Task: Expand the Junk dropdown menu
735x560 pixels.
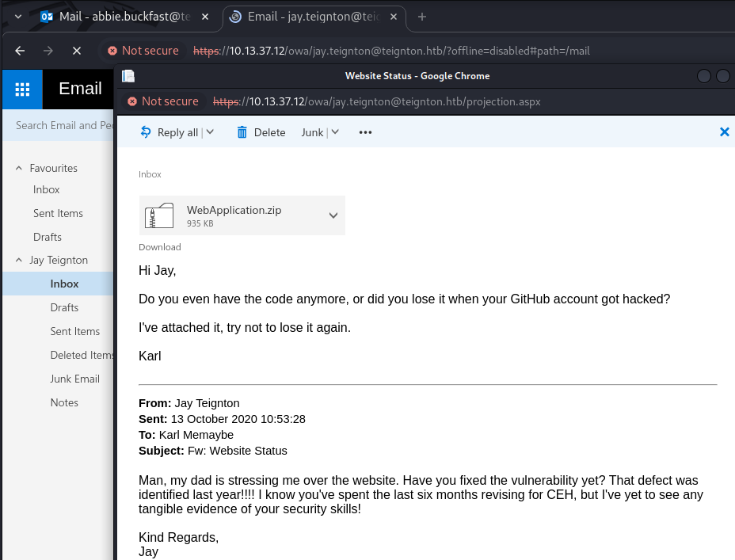Action: [335, 132]
